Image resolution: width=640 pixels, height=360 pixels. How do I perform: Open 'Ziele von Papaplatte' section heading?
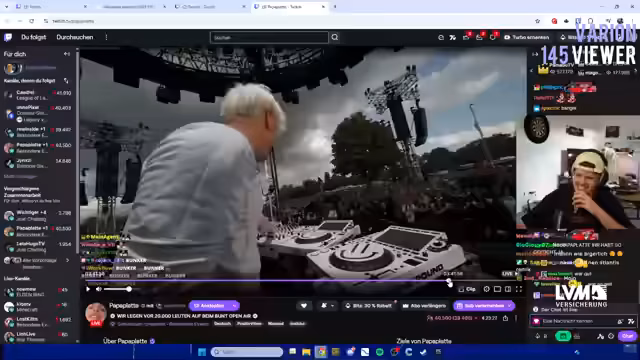[424, 341]
